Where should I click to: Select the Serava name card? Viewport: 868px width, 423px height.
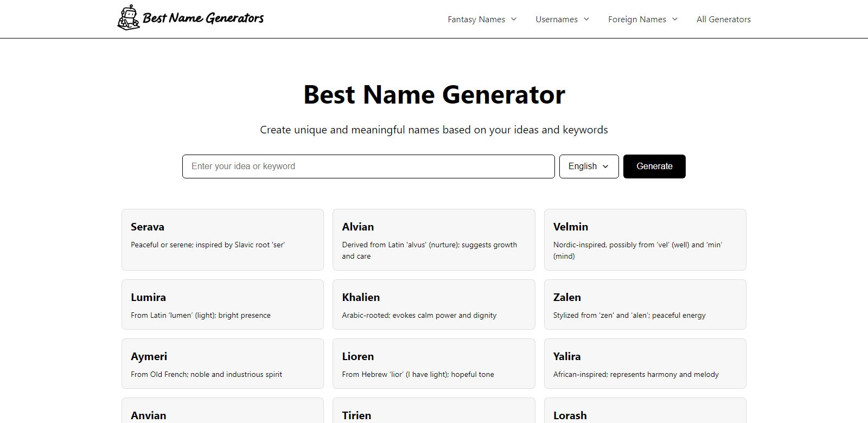(222, 240)
